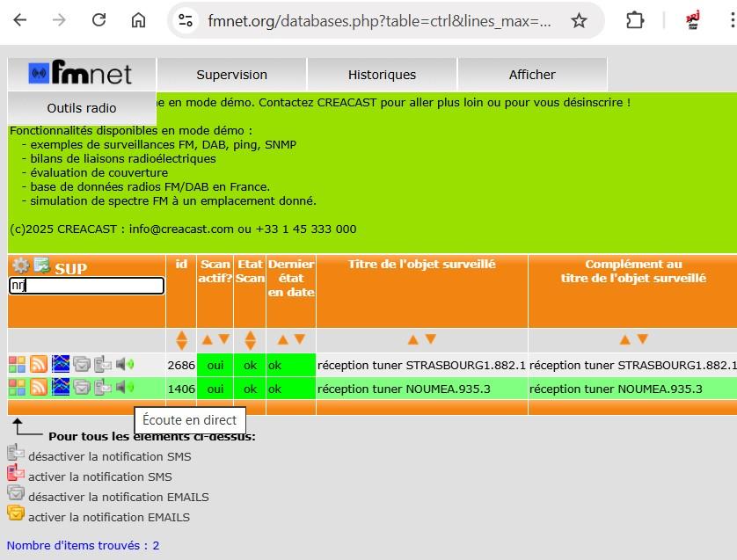
Task: Open the Historiques menu
Action: [x=382, y=75]
